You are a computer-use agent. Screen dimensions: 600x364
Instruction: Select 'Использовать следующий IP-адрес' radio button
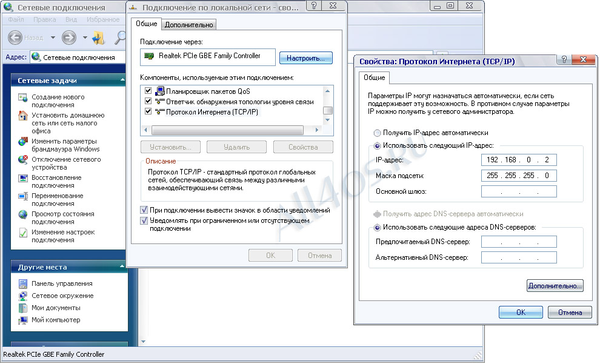click(378, 146)
